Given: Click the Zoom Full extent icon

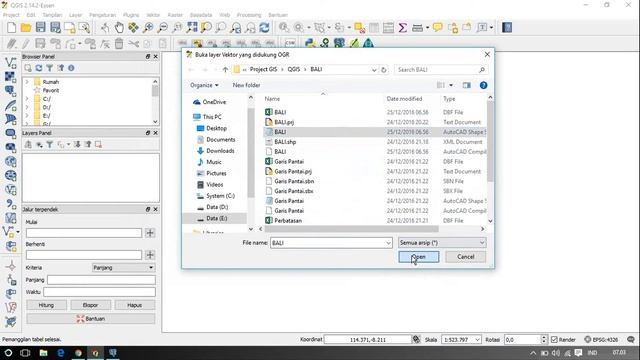Looking at the screenshot, I should (x=192, y=27).
